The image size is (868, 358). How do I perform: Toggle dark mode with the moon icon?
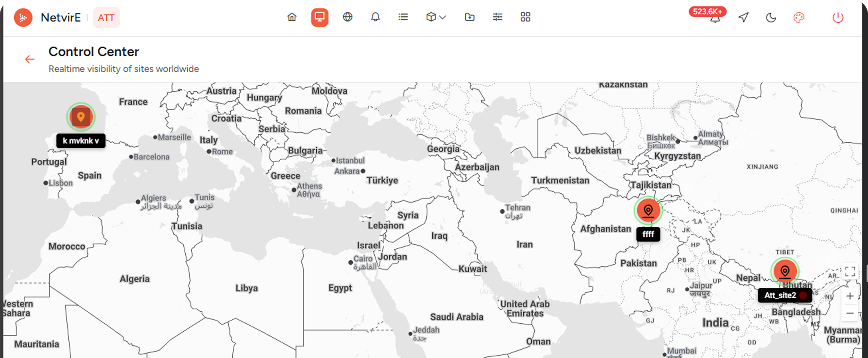[x=771, y=18]
